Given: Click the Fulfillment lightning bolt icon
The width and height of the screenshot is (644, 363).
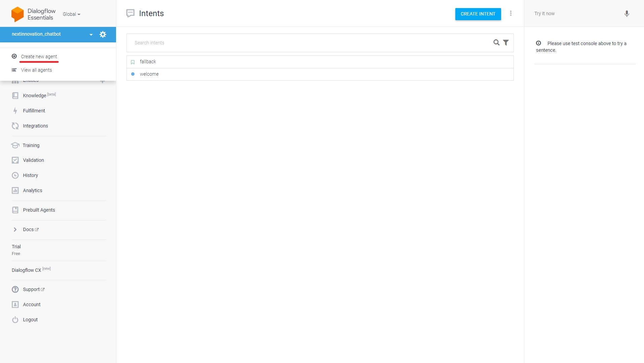Looking at the screenshot, I should [x=15, y=111].
